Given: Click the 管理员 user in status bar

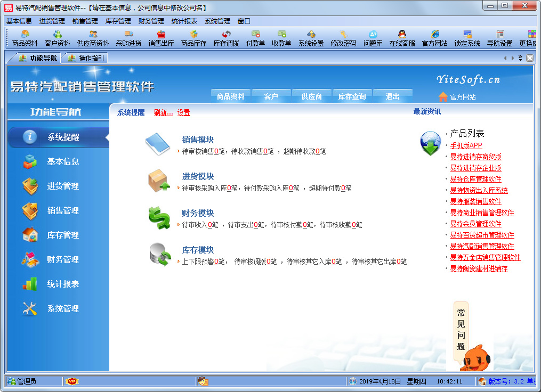Looking at the screenshot, I should coord(22,381).
